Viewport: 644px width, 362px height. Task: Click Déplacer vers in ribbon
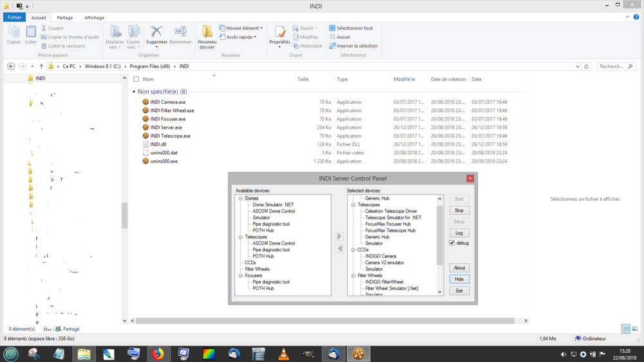pyautogui.click(x=115, y=37)
